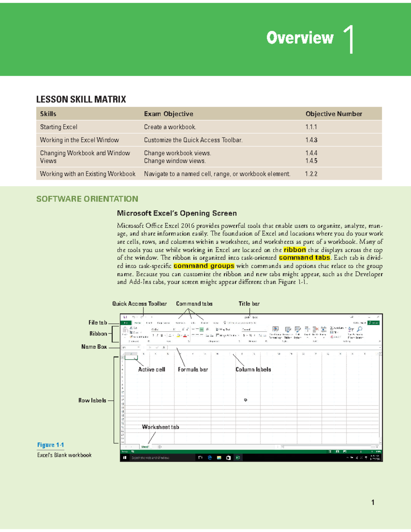Open Microsoft Edge from the taskbar
411x532 pixels.
209,457
